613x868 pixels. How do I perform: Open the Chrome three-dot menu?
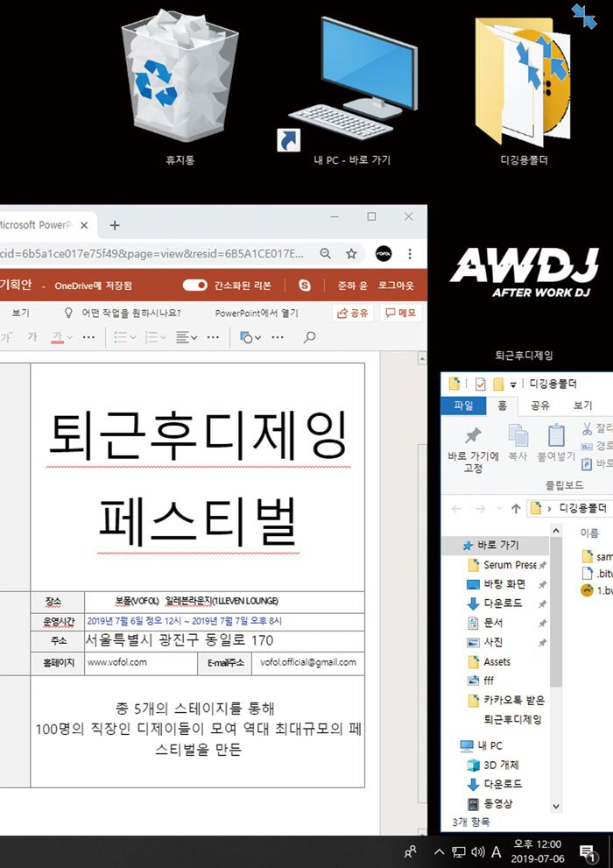point(410,253)
